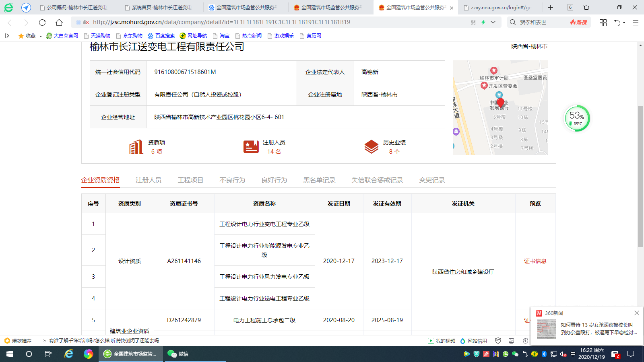
Task: Click the map thumbnail of Yulin
Action: (500, 108)
